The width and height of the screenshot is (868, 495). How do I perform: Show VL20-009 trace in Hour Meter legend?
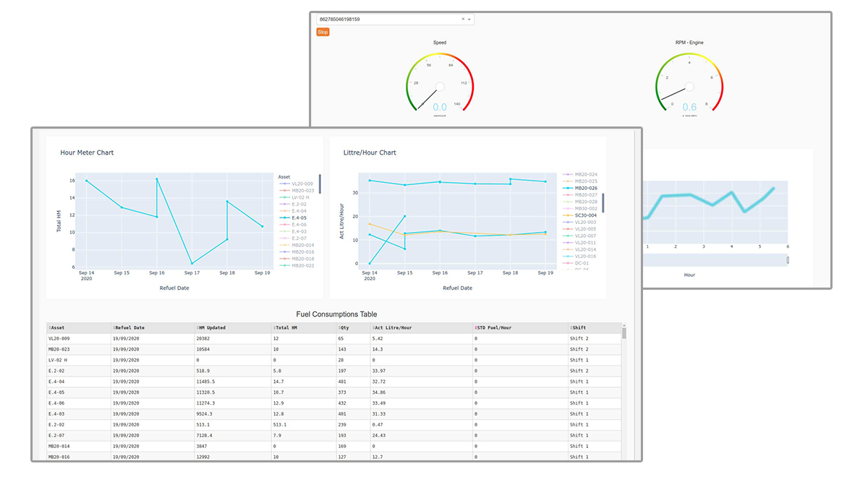pyautogui.click(x=302, y=184)
